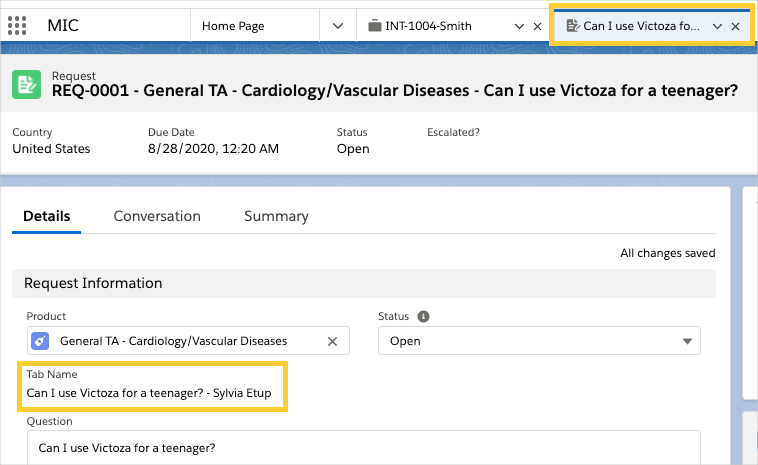Viewport: 758px width, 465px height.
Task: Click the Status info icon
Action: 423,317
